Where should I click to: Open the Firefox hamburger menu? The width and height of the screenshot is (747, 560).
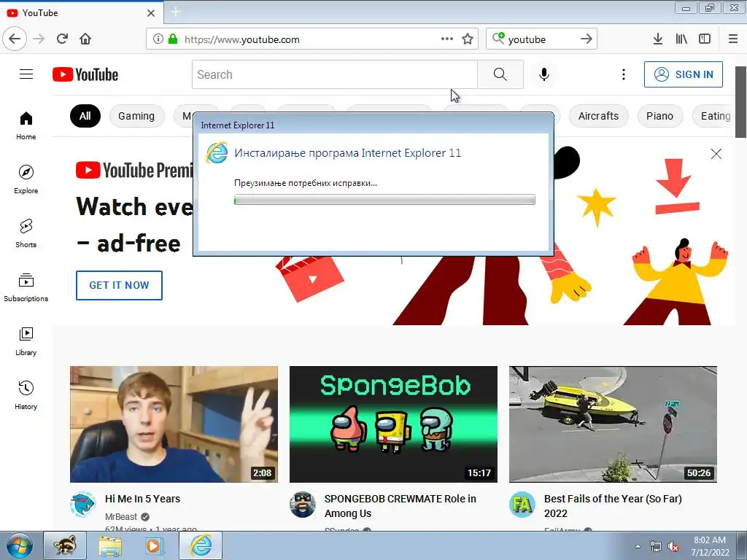coord(733,39)
